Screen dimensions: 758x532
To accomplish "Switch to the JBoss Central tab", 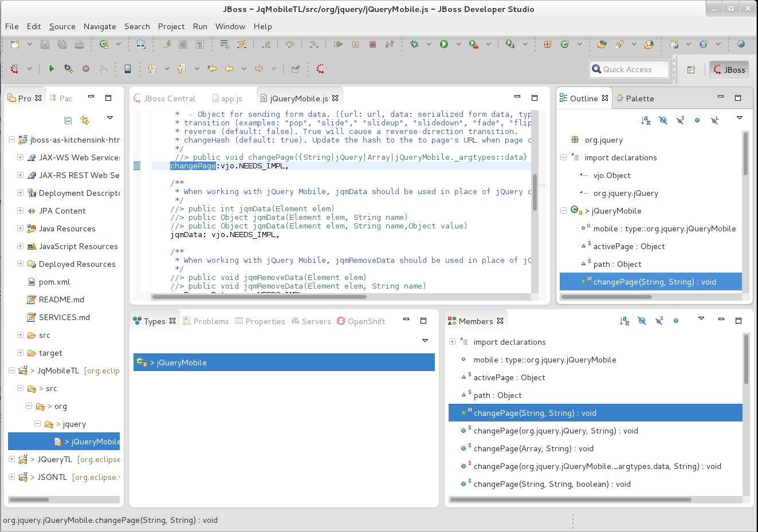I will click(x=164, y=98).
